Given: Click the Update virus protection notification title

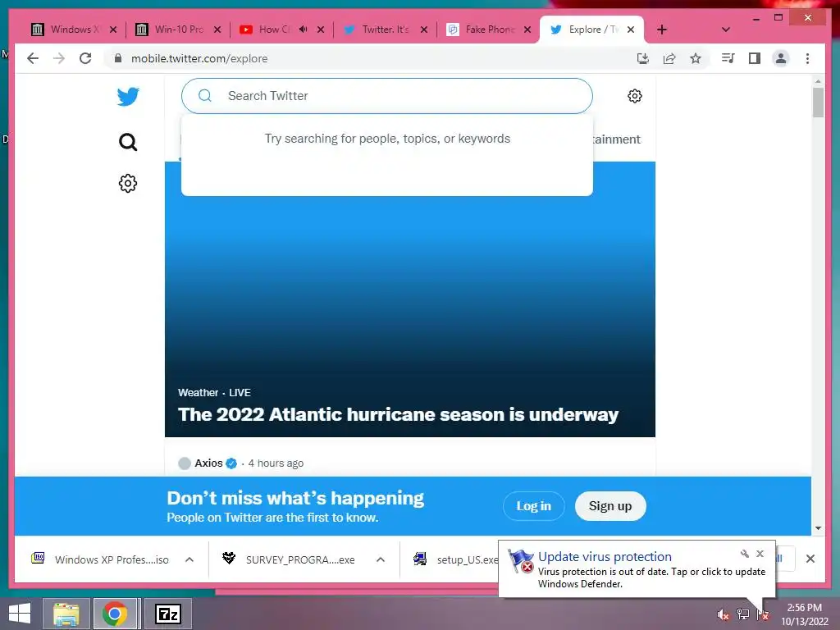Looking at the screenshot, I should (x=605, y=557).
